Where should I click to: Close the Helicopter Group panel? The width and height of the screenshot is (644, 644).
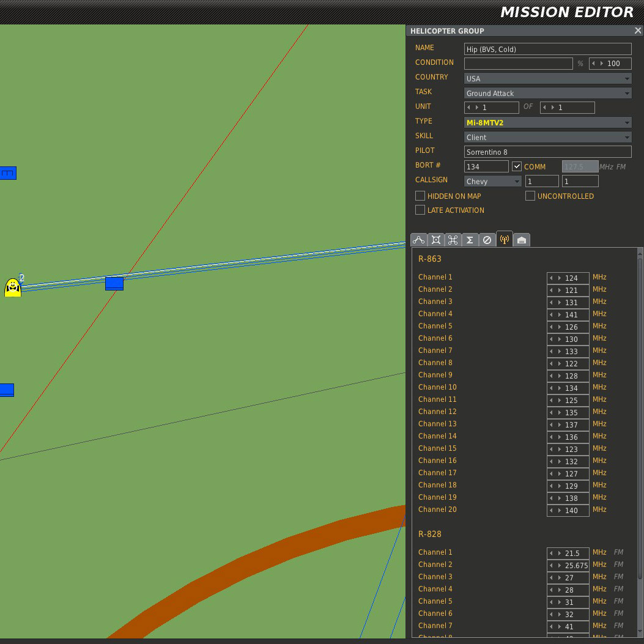point(638,31)
